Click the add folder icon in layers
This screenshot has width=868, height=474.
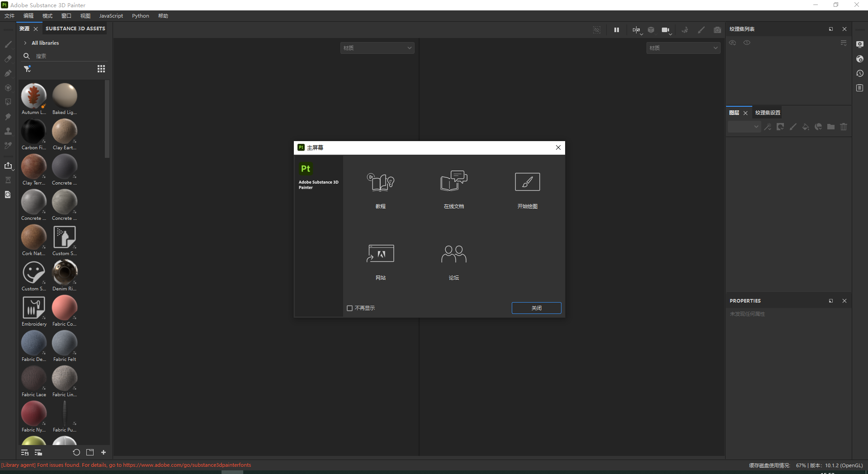click(x=831, y=127)
